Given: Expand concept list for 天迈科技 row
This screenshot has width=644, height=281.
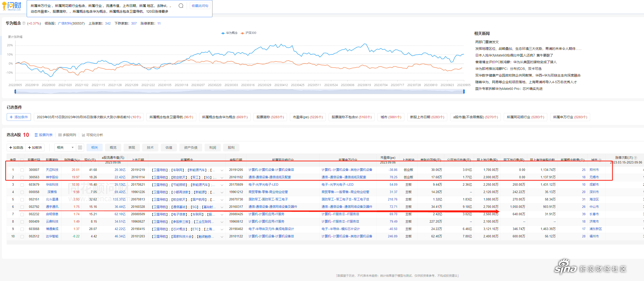Looking at the screenshot, I should point(222,170).
